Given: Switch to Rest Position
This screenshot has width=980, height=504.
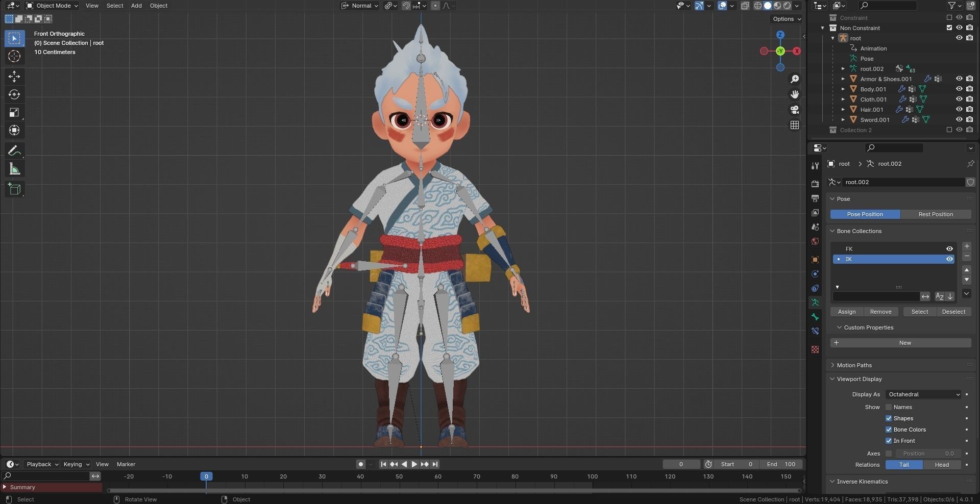Looking at the screenshot, I should tap(936, 214).
